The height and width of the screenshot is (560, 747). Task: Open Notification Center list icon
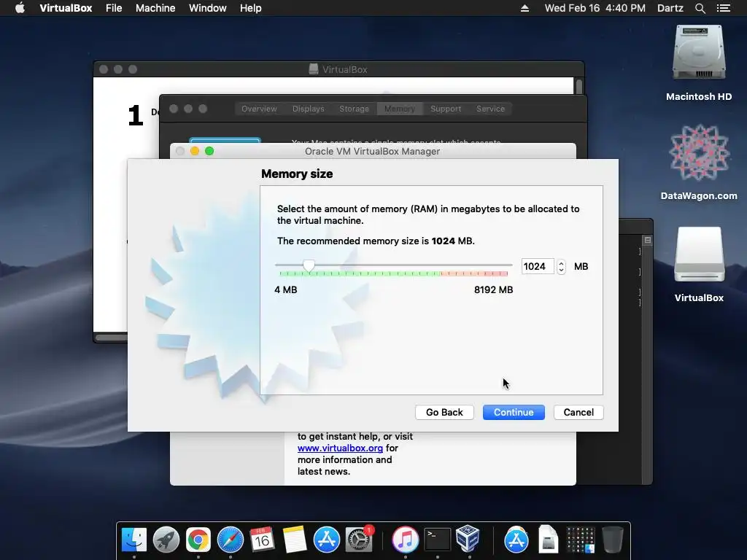point(724,8)
